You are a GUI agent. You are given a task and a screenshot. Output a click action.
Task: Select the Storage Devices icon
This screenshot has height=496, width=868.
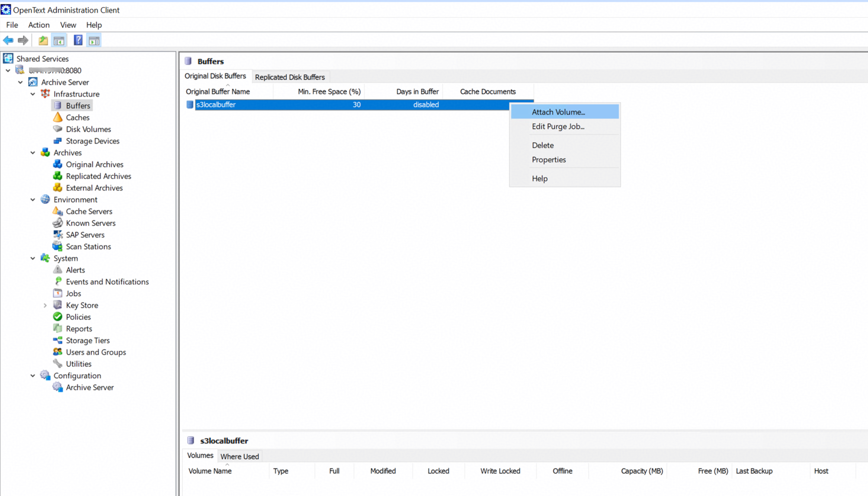[58, 141]
